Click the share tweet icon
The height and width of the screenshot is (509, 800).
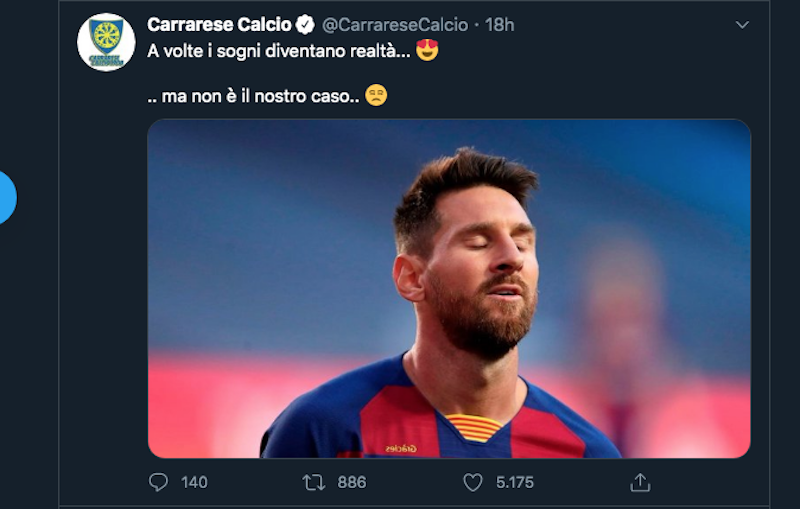(x=640, y=482)
